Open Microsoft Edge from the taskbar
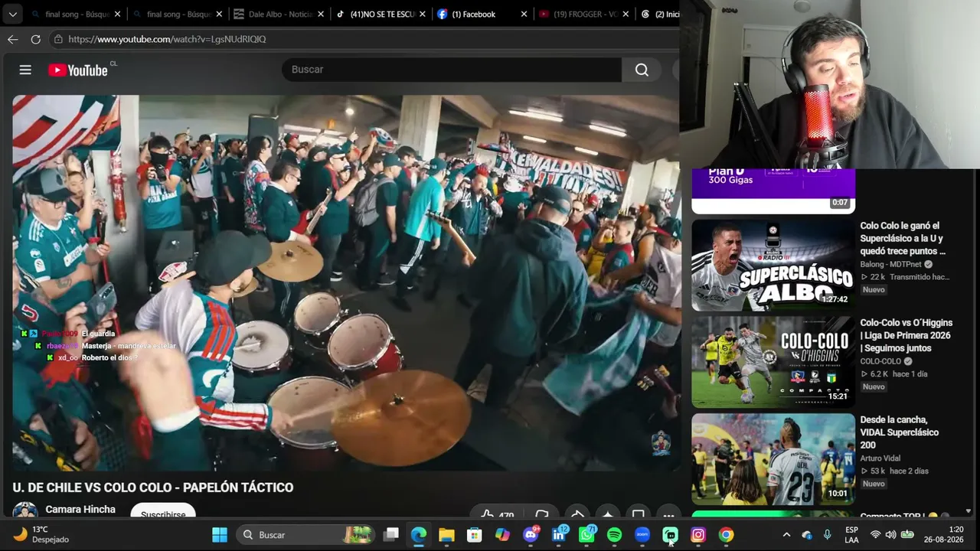980x551 pixels. coord(419,535)
